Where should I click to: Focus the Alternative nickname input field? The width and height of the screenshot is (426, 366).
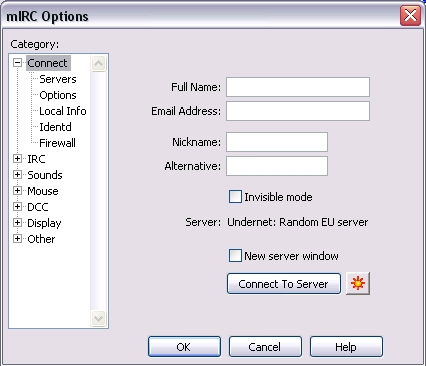point(277,166)
